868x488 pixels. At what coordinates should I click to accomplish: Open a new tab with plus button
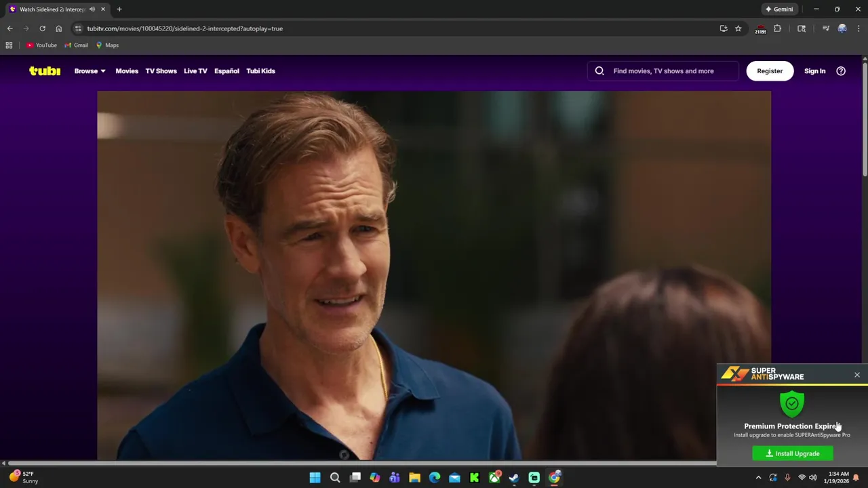coord(119,9)
